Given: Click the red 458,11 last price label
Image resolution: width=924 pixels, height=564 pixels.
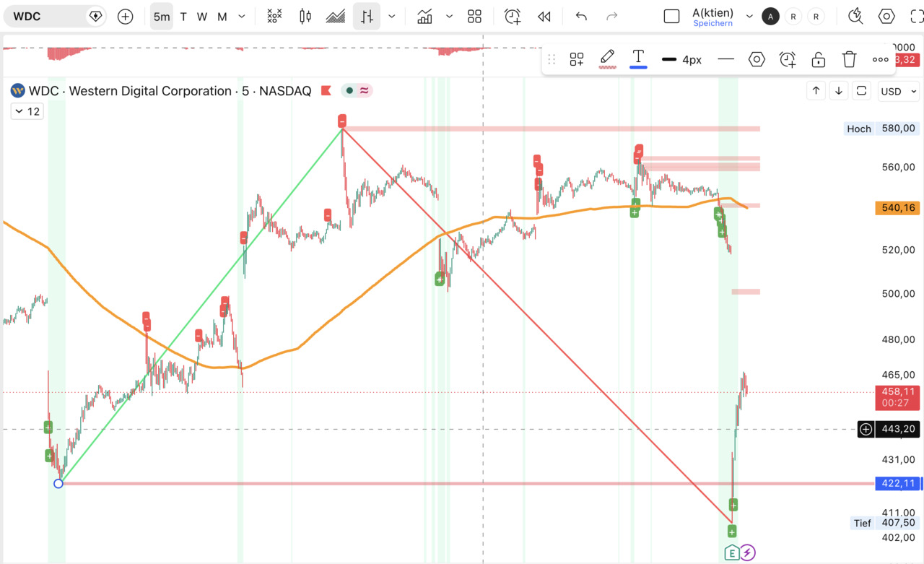Looking at the screenshot, I should pos(897,396).
